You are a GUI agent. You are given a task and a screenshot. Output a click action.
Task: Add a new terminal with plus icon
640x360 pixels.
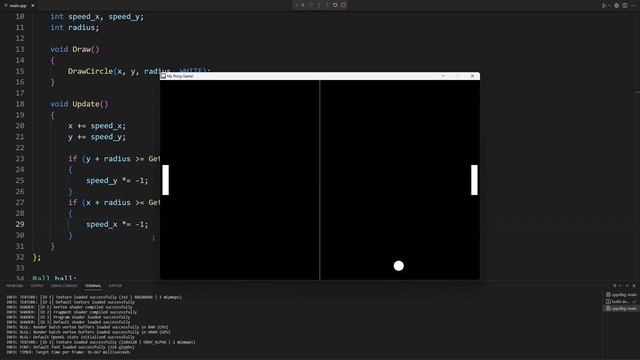[x=615, y=286]
